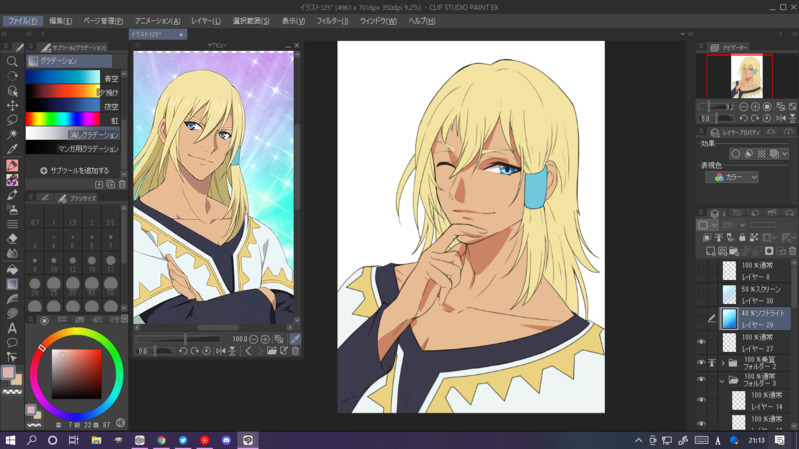This screenshot has width=799, height=449.
Task: Select the 虹 rainbow gradient preset
Action: (73, 120)
